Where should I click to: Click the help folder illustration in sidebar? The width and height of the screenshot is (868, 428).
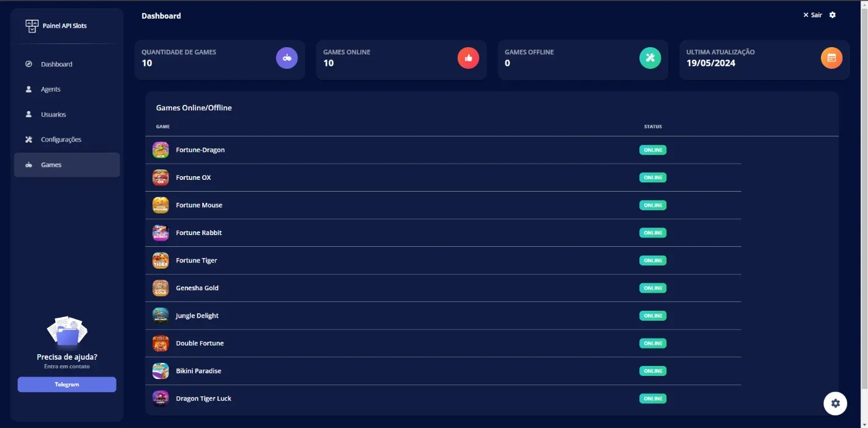(x=67, y=332)
